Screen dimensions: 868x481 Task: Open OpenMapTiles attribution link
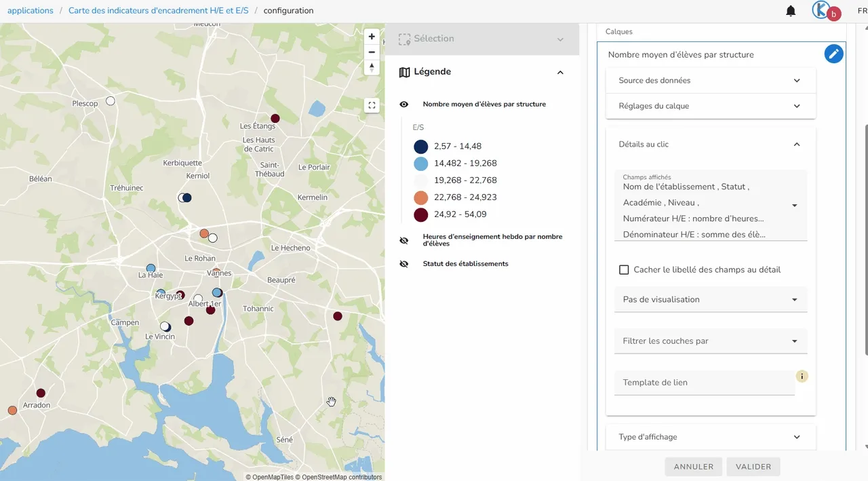[x=270, y=477]
